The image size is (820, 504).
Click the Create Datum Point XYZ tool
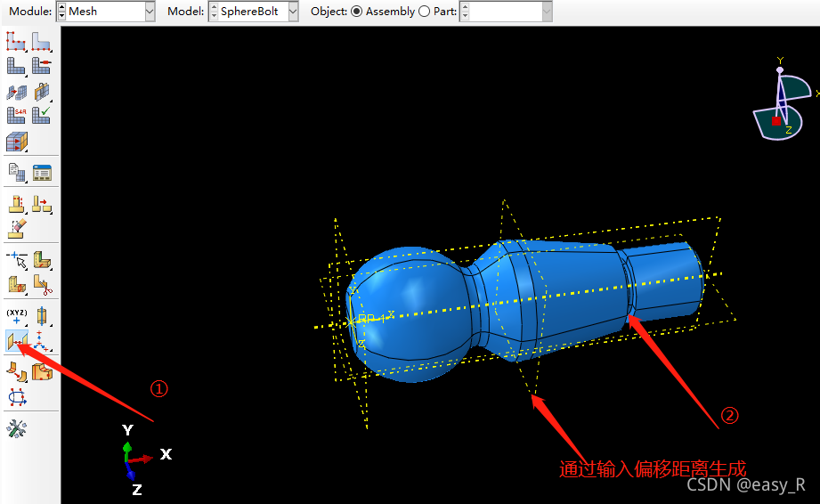(16, 315)
